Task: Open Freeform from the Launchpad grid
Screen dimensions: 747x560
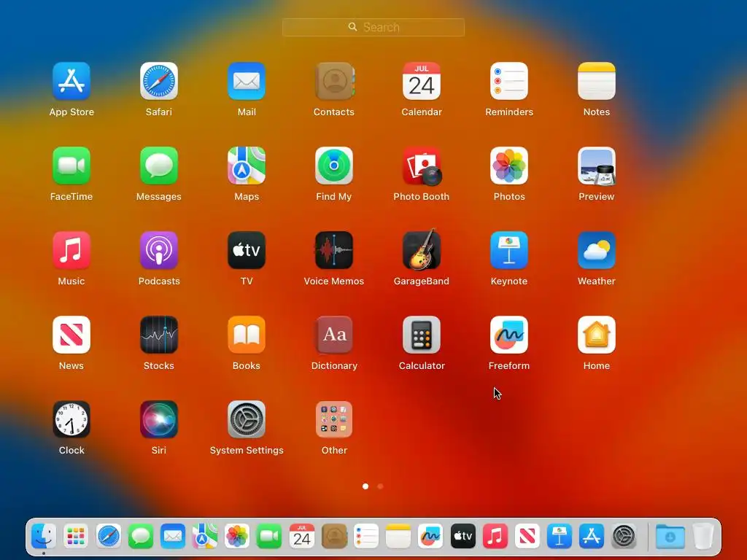Action: click(508, 335)
